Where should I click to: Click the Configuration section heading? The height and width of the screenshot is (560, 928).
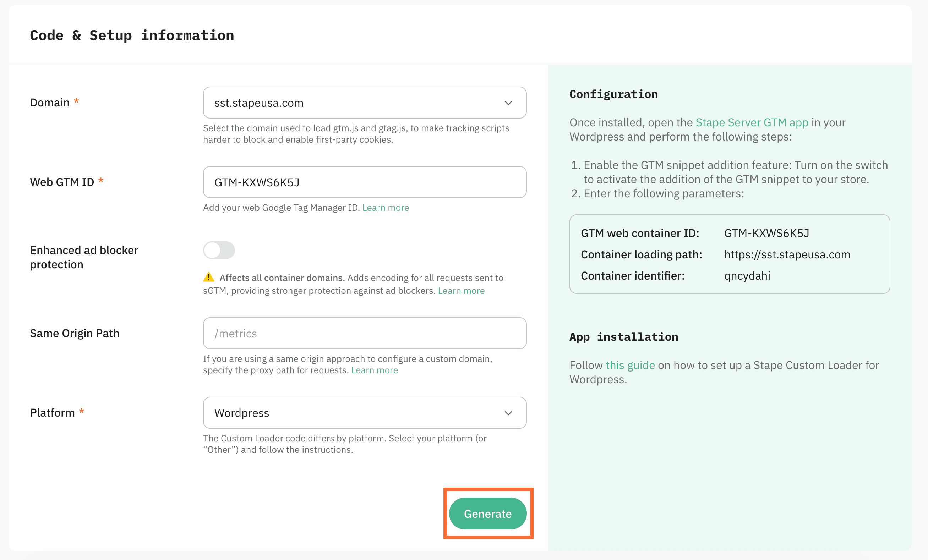(x=613, y=94)
